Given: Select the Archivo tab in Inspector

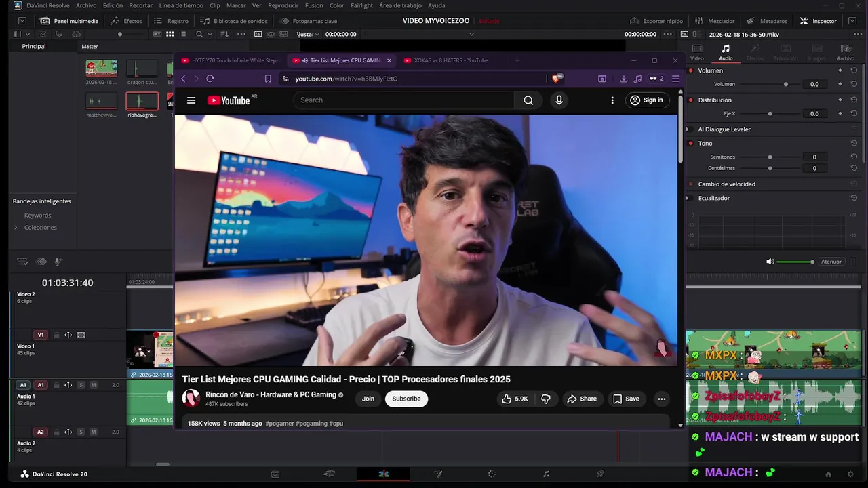Looking at the screenshot, I should (x=846, y=52).
